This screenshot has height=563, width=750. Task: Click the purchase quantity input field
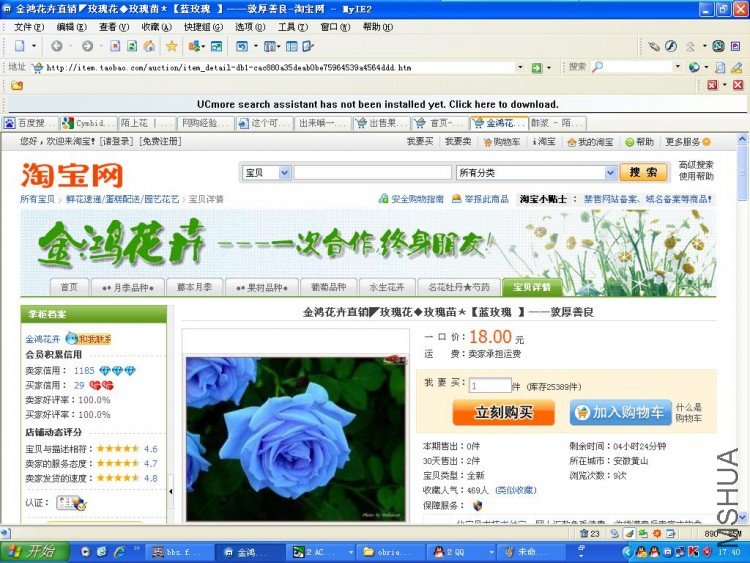(x=490, y=386)
